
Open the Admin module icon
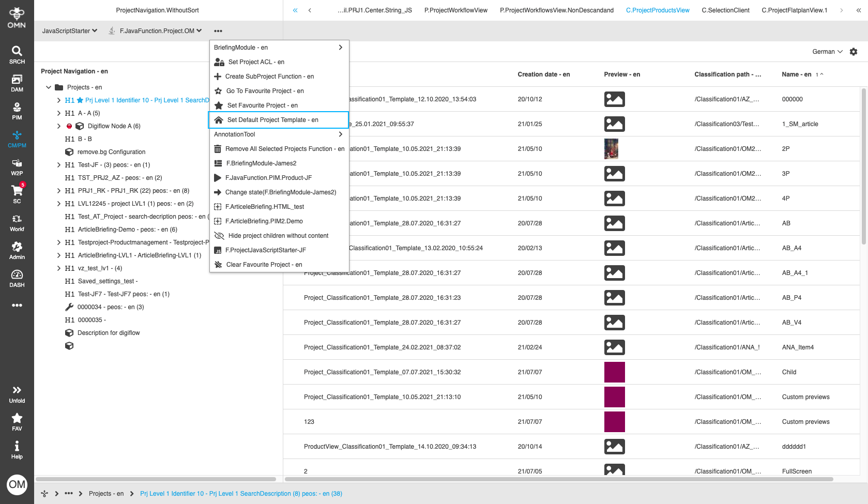coord(17,252)
